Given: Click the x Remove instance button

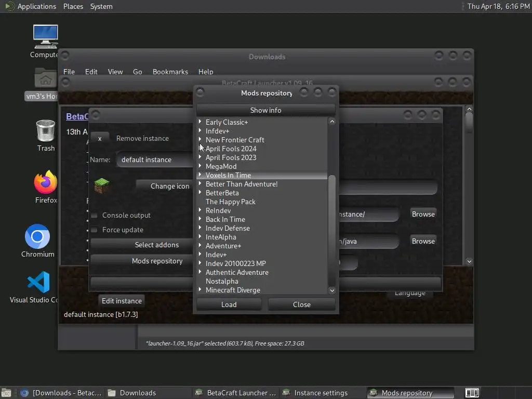Looking at the screenshot, I should (100, 138).
